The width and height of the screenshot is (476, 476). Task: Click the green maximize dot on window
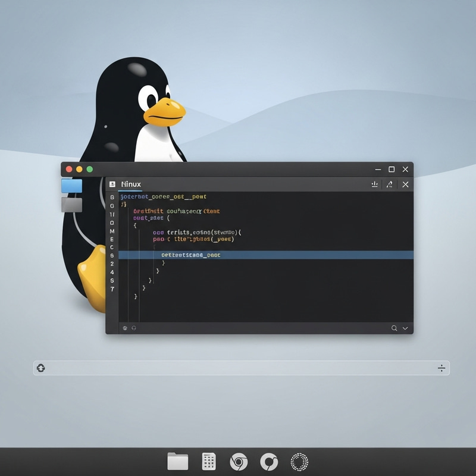click(90, 169)
